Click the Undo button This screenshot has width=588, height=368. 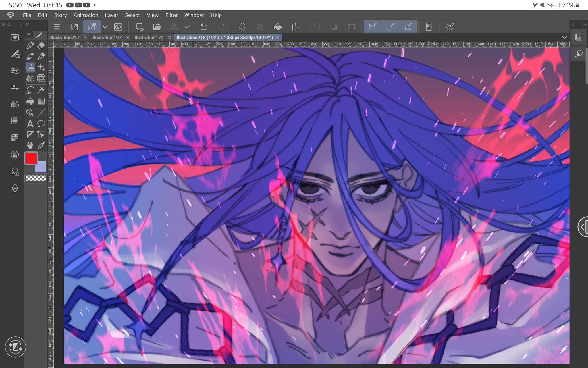(x=204, y=27)
